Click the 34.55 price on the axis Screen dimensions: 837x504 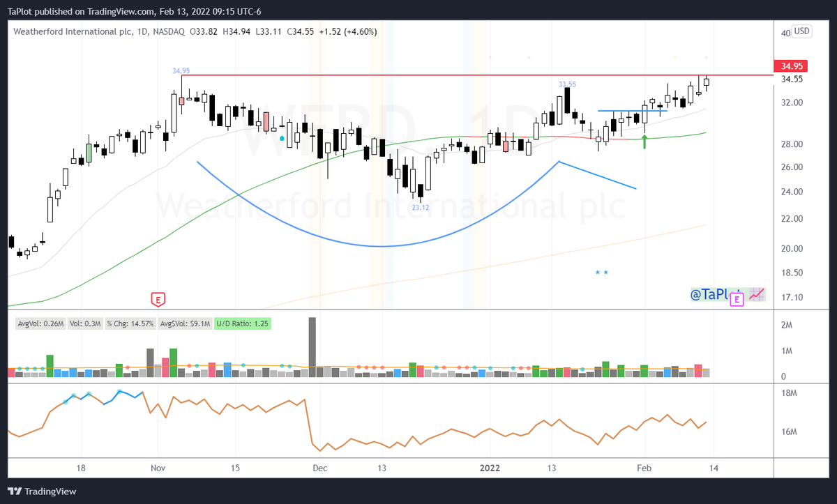791,79
